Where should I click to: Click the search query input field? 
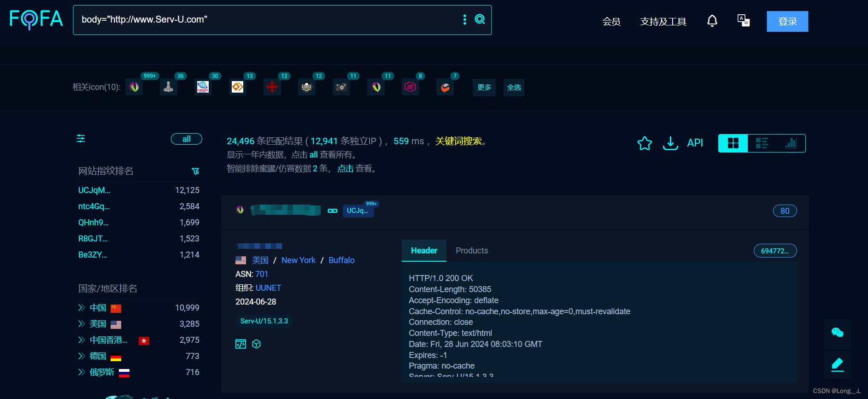tap(267, 20)
